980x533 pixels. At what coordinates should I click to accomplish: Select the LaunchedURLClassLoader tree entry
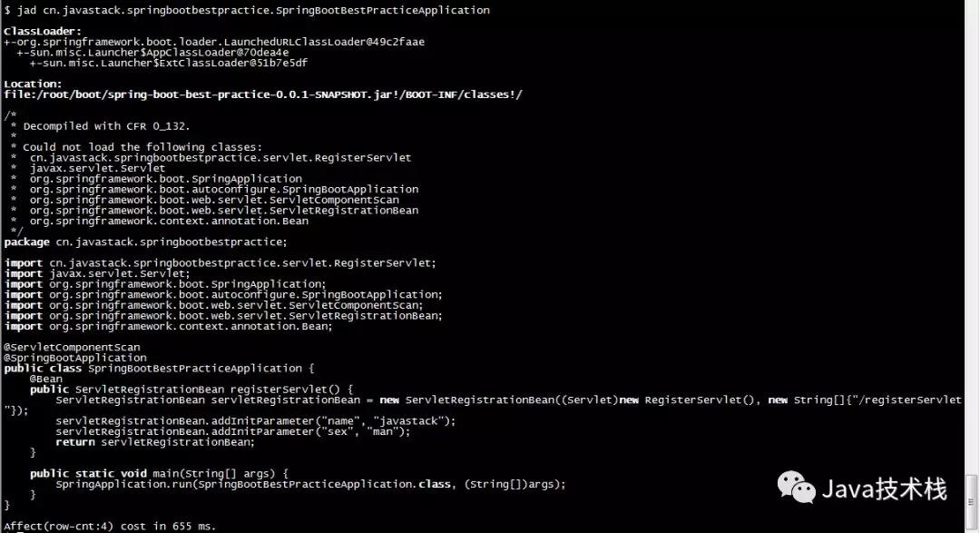click(x=214, y=42)
